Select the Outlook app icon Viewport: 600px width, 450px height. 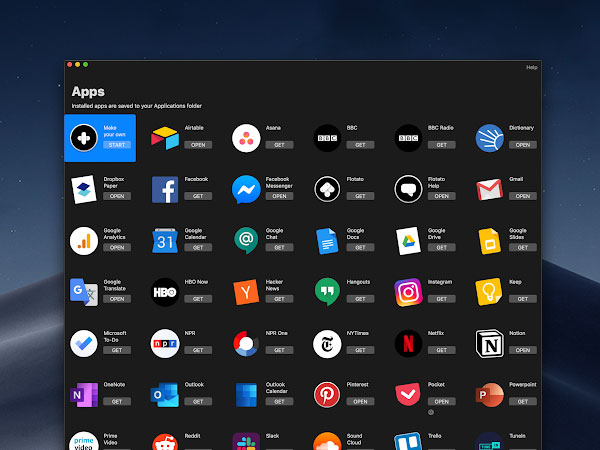165,395
